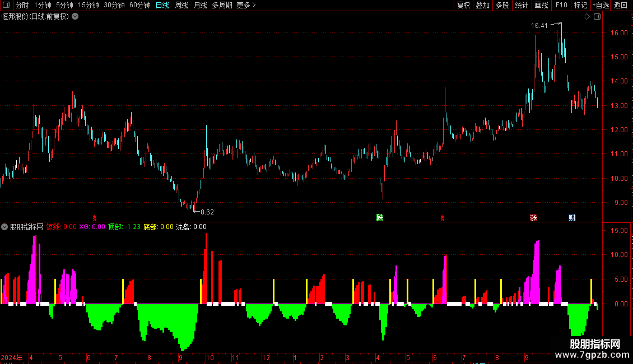
Task: Click the 返回 back button
Action: [x=621, y=5]
